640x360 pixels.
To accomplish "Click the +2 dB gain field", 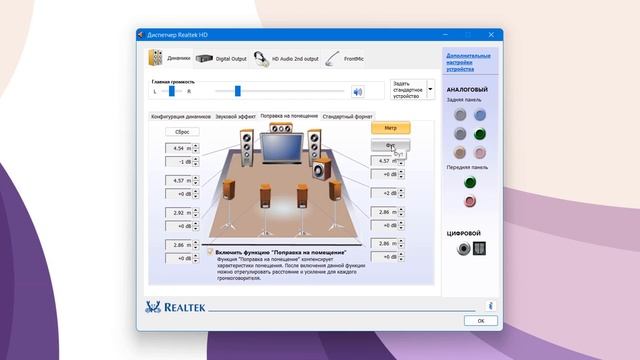I will pyautogui.click(x=384, y=193).
